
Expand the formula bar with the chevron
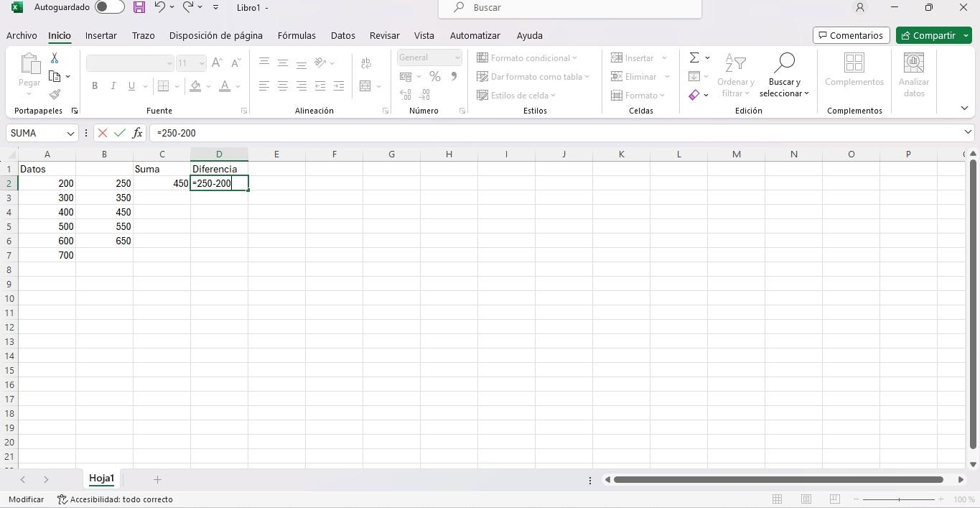point(968,132)
